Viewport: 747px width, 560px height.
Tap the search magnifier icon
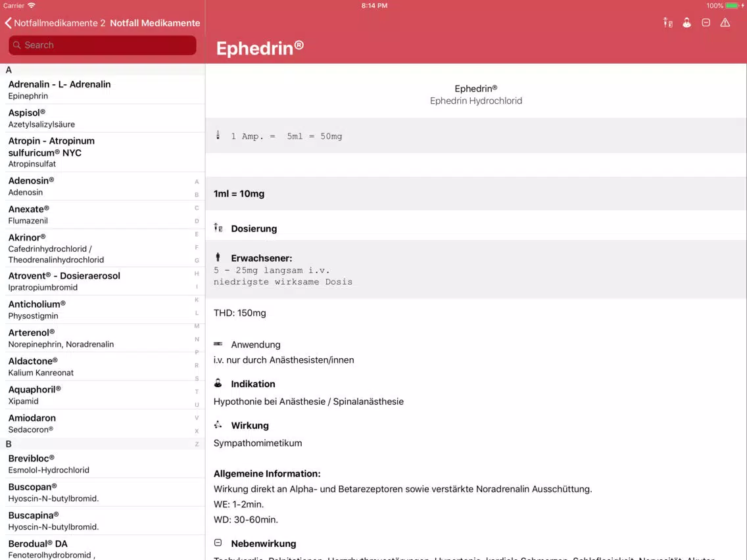pyautogui.click(x=17, y=45)
